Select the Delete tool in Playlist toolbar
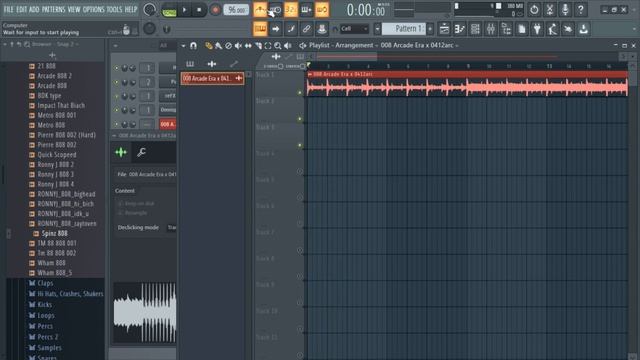640x360 pixels. pos(229,46)
